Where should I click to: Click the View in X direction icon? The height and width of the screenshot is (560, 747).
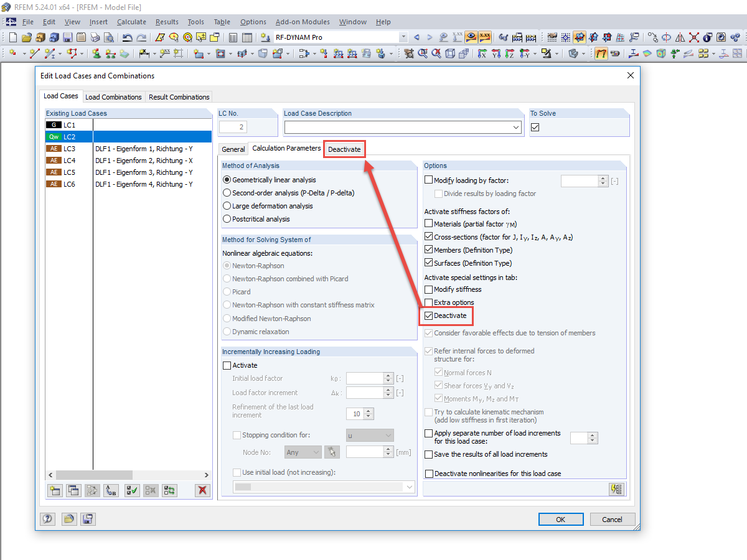click(x=482, y=54)
